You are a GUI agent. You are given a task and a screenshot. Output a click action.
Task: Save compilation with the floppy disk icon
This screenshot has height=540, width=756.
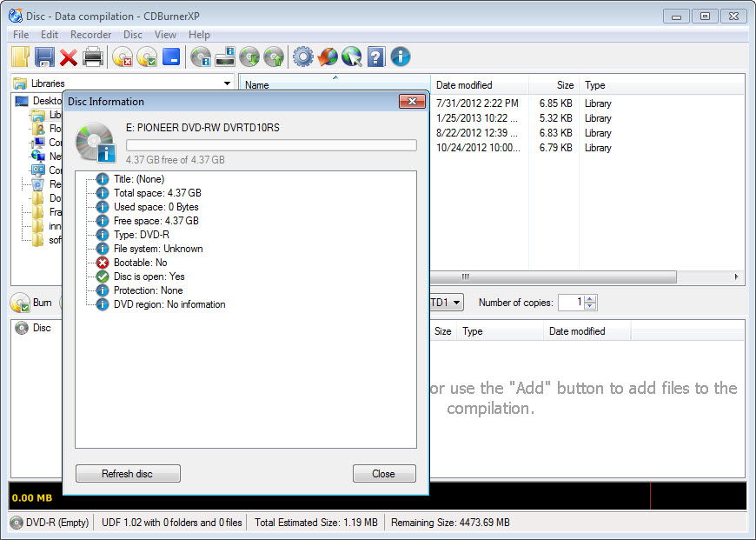44,57
